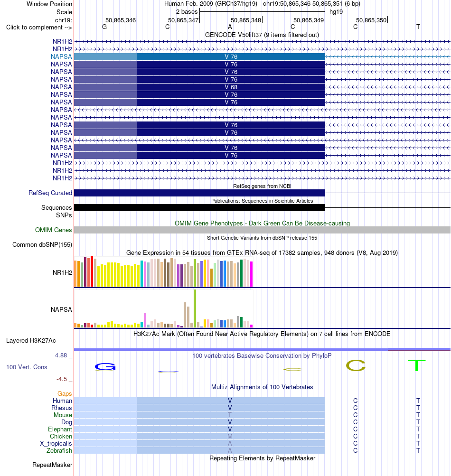Viewport: 451px width, 476px height.
Task: Click base position label 50,865,346
Action: pos(121,20)
